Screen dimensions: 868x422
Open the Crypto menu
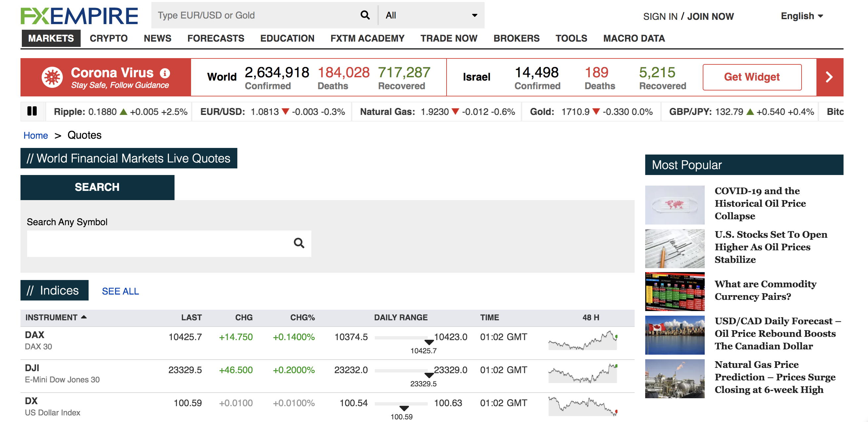pyautogui.click(x=108, y=38)
